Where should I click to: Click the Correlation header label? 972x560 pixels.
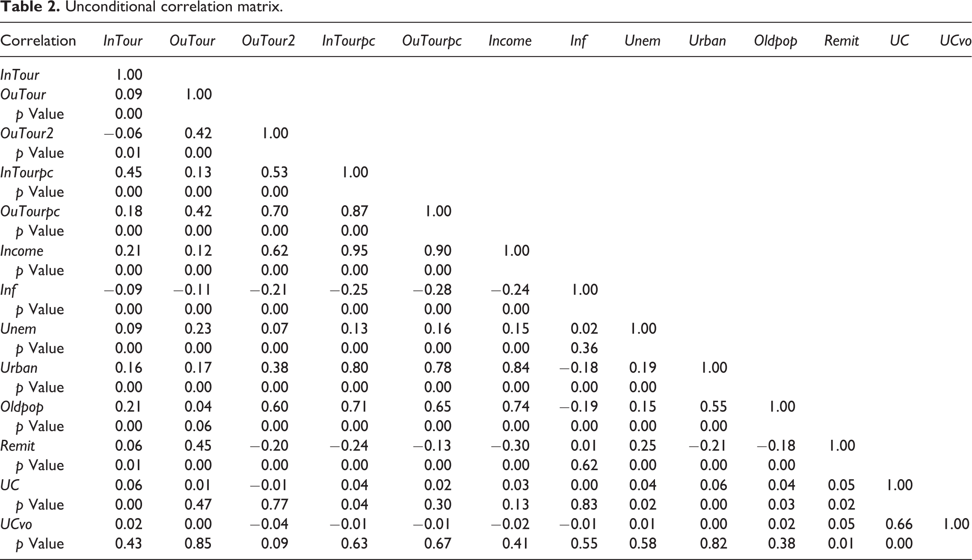(x=38, y=41)
